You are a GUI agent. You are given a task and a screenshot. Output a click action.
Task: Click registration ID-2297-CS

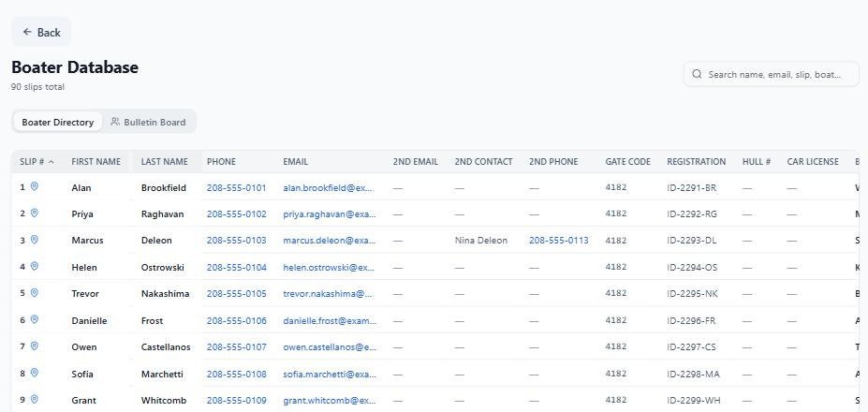pos(691,347)
